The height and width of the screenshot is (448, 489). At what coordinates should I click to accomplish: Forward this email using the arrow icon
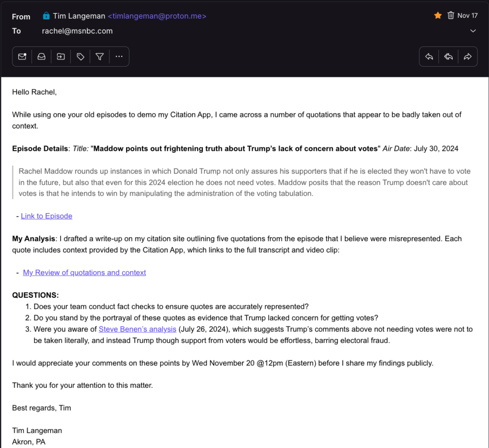tap(468, 57)
